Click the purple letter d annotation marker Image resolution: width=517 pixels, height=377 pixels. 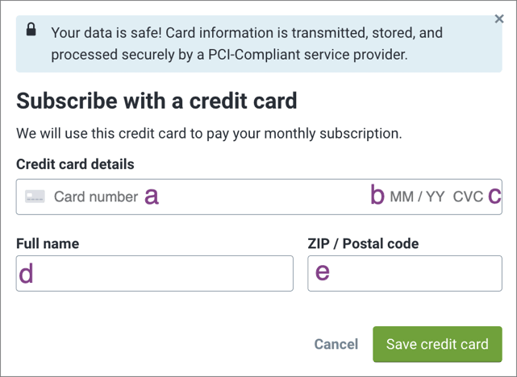pyautogui.click(x=26, y=273)
